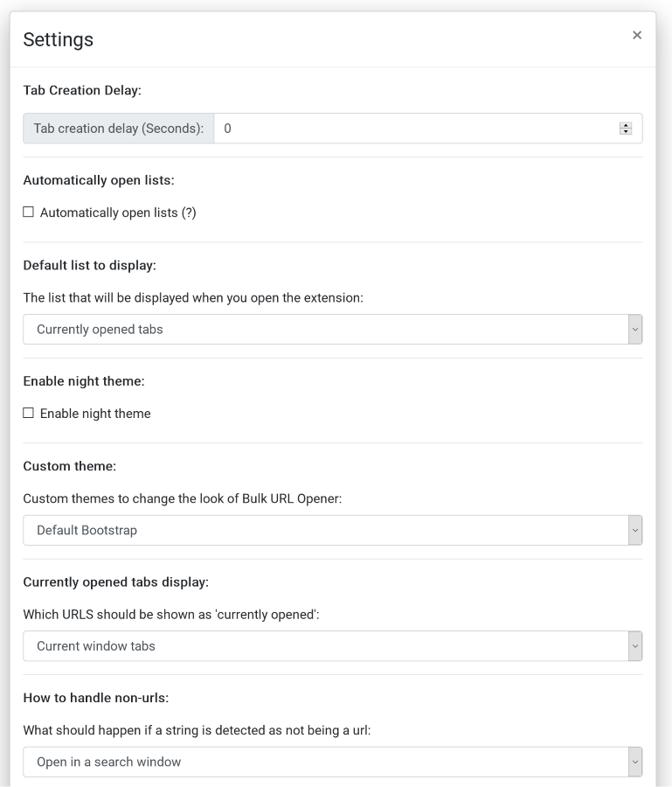Click chevron of currently opened tabs selector
This screenshot has width=672, height=787.
635,646
